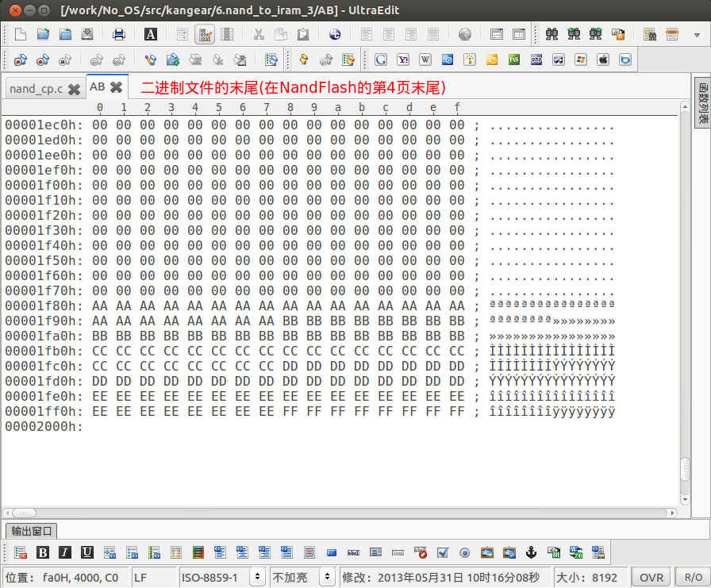
Task: Click the PHP reference toolbar icon
Action: tap(536, 60)
